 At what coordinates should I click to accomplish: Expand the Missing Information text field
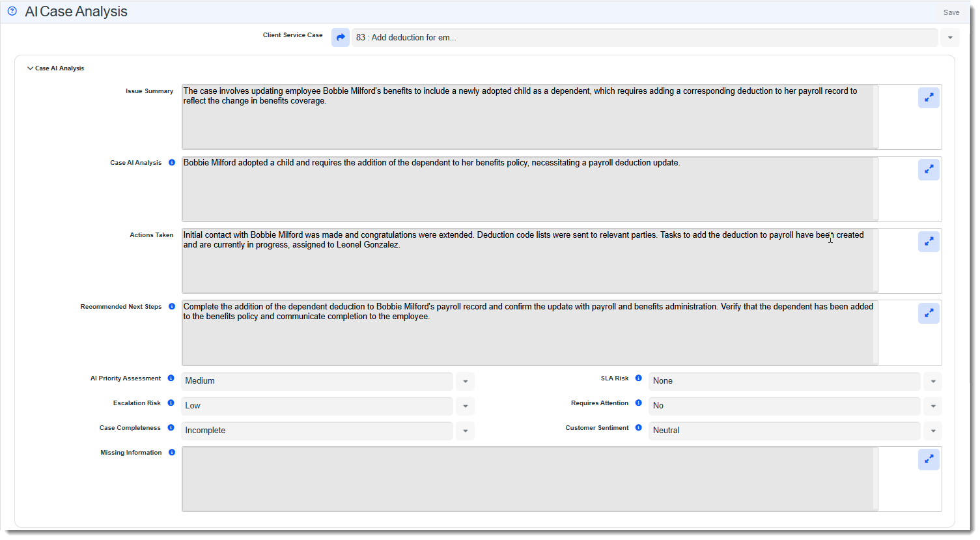[x=929, y=459]
